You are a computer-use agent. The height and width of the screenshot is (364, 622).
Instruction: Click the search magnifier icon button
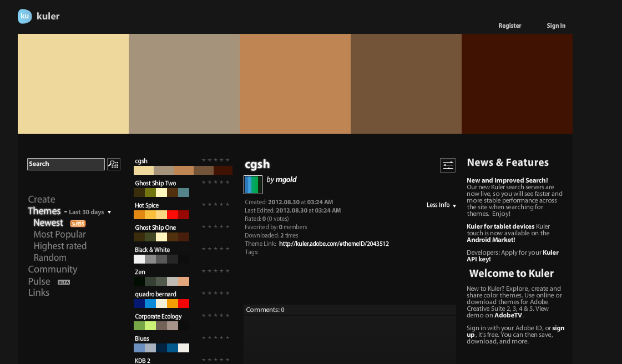click(x=114, y=164)
